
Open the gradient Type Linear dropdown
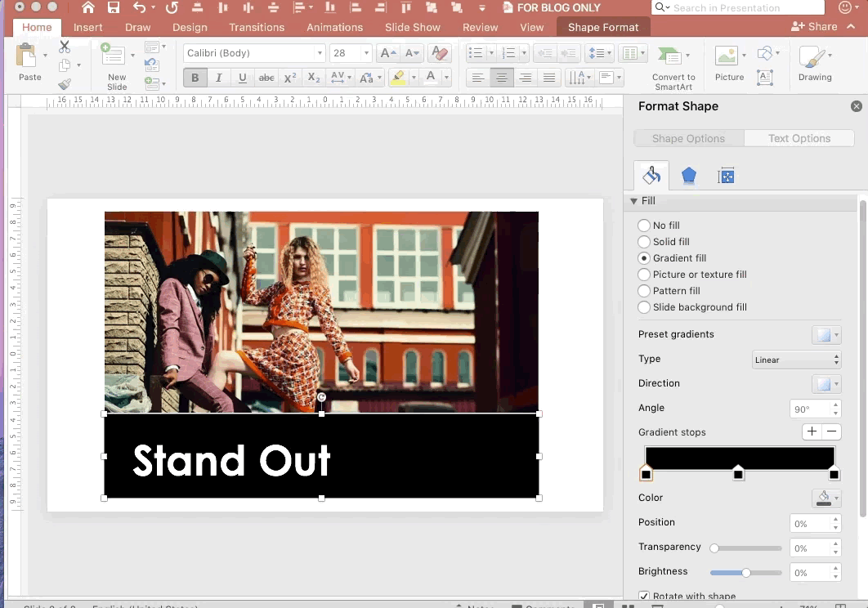(x=796, y=360)
